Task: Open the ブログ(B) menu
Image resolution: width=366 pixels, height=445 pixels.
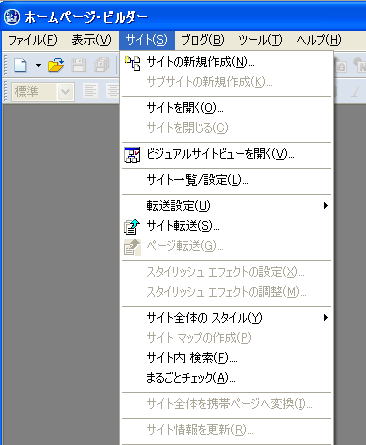Action: tap(203, 40)
